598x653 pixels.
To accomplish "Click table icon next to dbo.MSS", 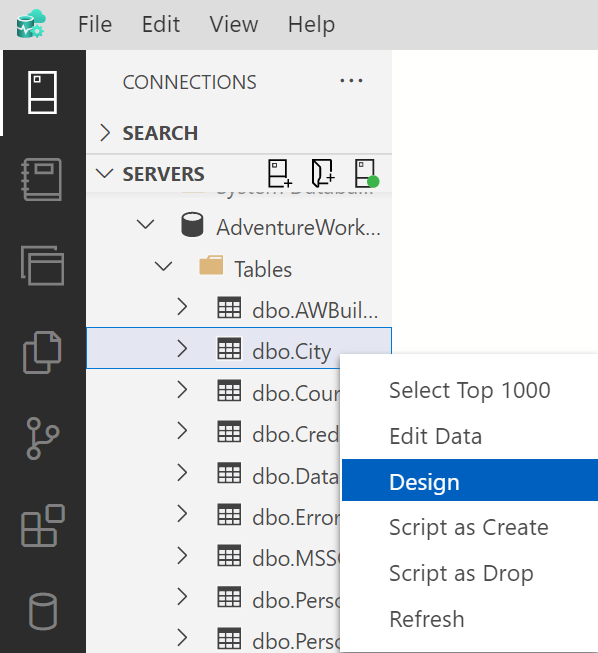I will (x=229, y=556).
